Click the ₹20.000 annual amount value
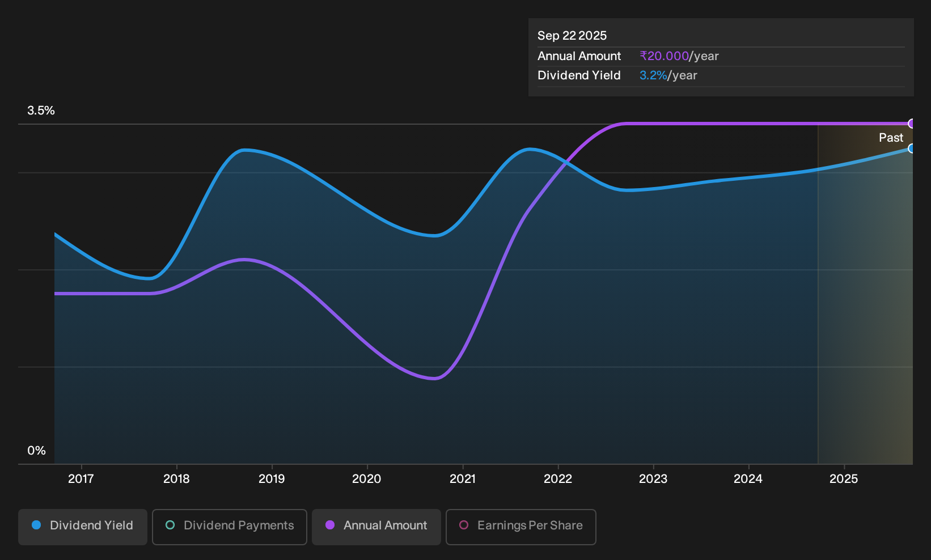This screenshot has height=560, width=931. [664, 56]
